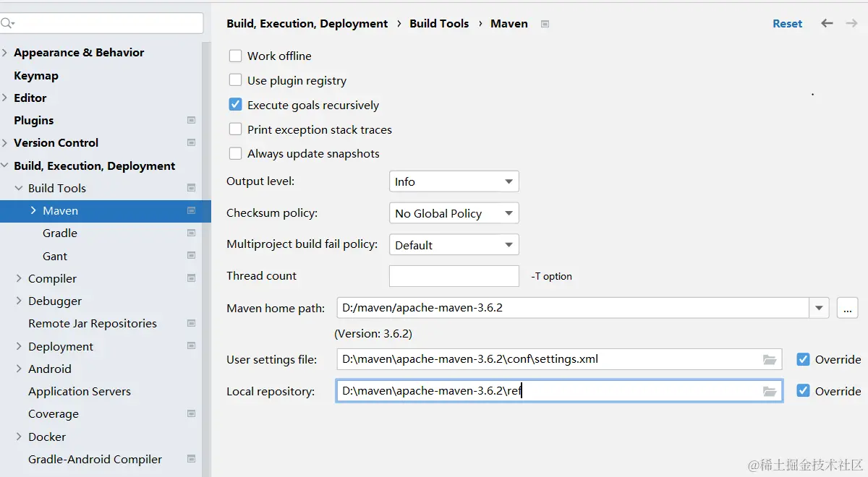This screenshot has width=868, height=477.
Task: Select Plugins in settings tree
Action: click(34, 120)
